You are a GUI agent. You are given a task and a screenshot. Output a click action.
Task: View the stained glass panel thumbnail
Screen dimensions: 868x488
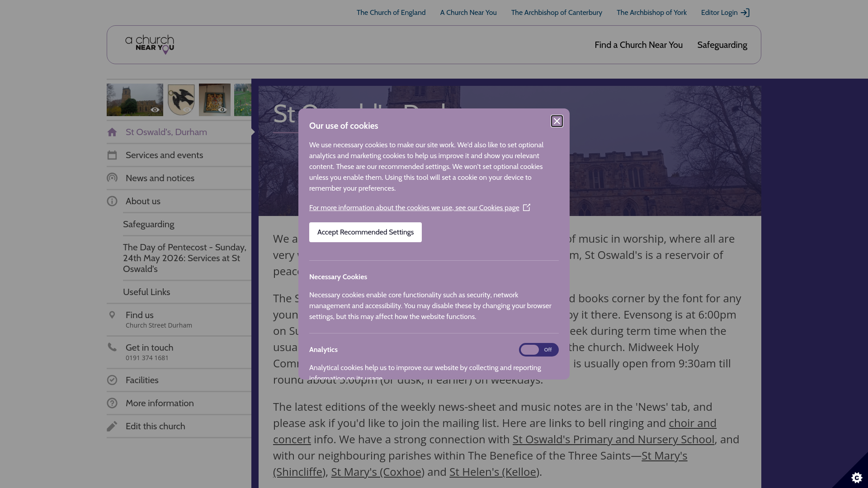click(215, 100)
